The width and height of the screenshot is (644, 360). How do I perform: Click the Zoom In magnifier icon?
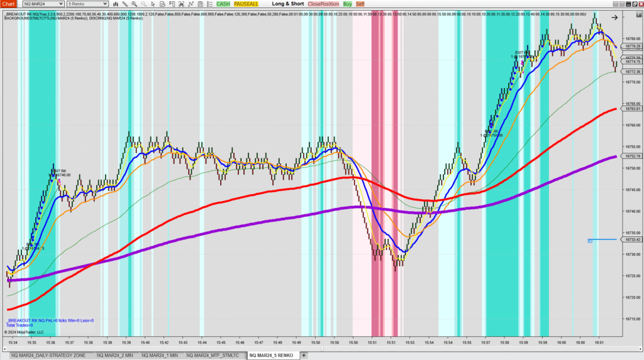(x=134, y=4)
